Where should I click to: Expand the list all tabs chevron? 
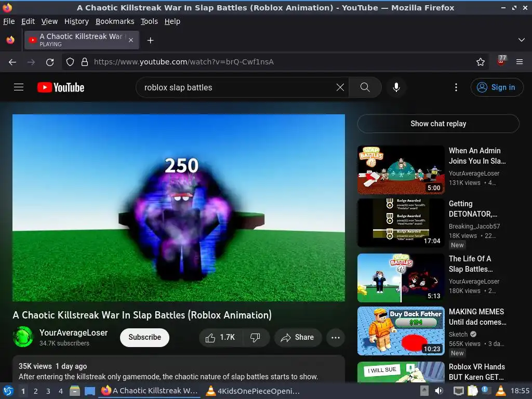pyautogui.click(x=522, y=40)
